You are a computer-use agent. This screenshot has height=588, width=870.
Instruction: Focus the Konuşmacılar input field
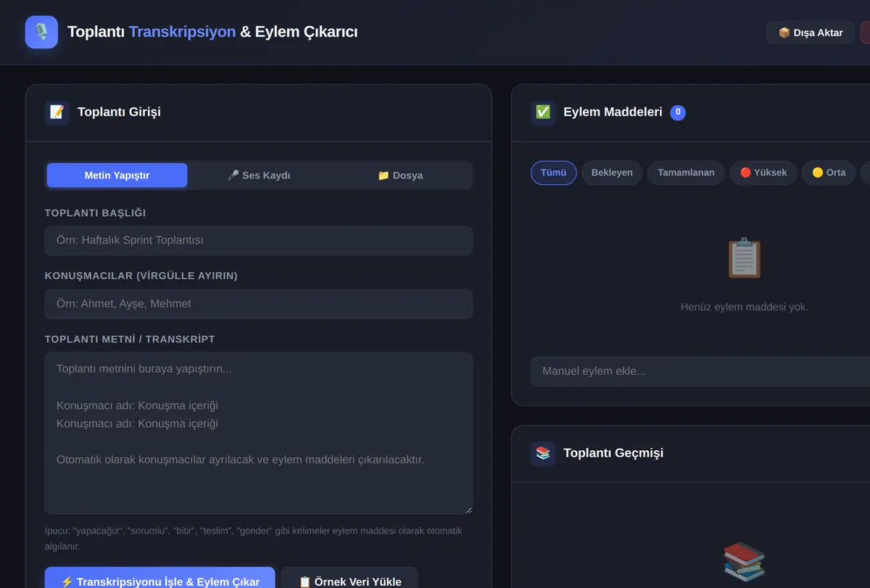click(259, 305)
